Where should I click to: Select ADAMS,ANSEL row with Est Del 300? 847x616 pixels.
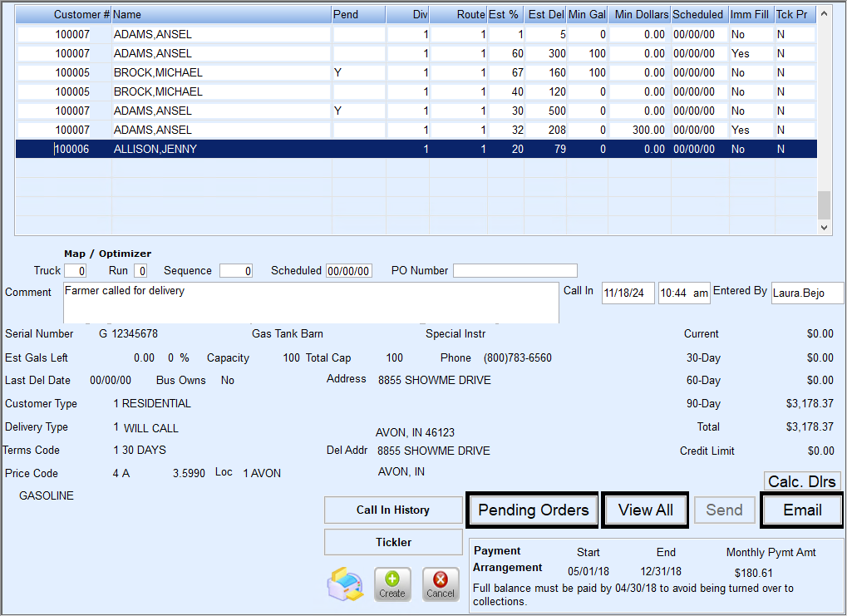[416, 53]
